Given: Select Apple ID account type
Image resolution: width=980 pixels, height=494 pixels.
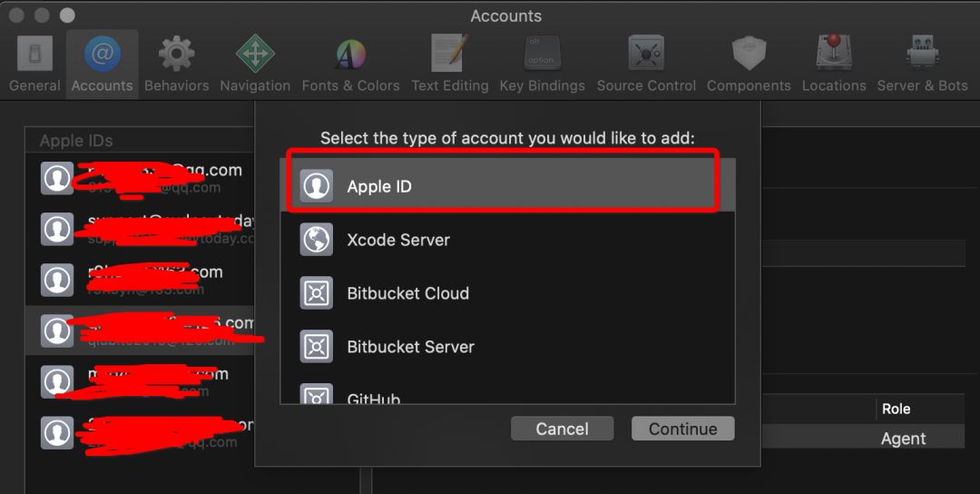Looking at the screenshot, I should [x=507, y=186].
